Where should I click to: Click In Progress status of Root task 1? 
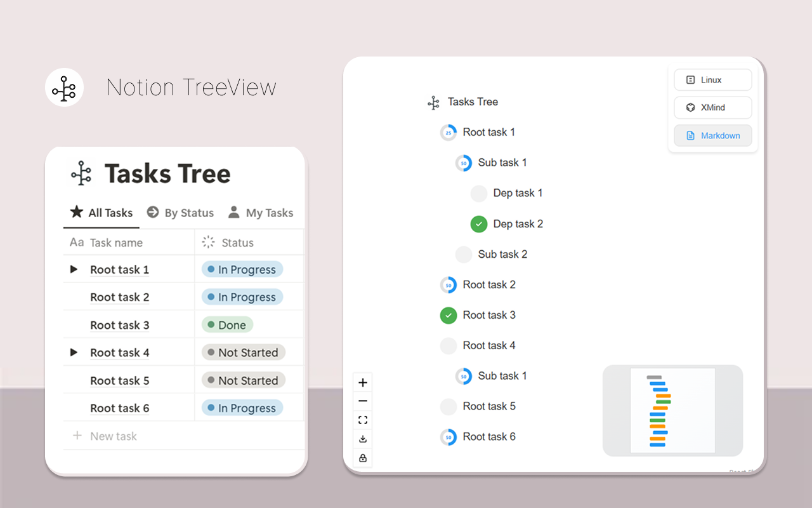pyautogui.click(x=242, y=269)
